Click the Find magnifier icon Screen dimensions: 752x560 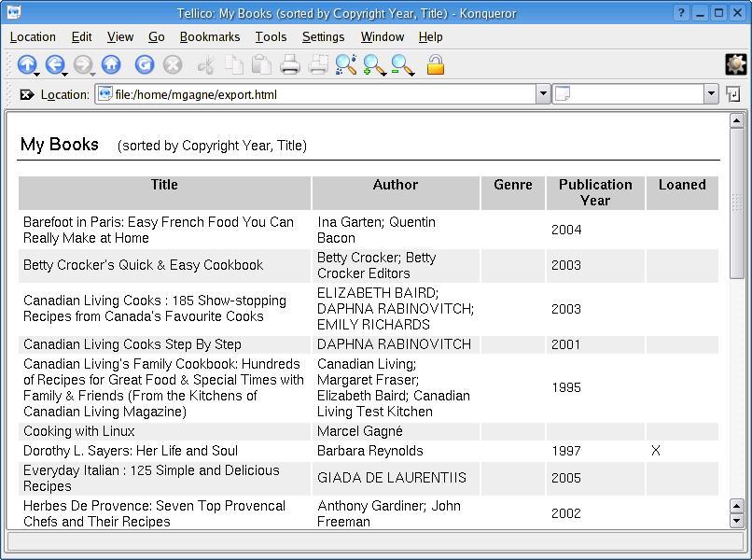[345, 64]
